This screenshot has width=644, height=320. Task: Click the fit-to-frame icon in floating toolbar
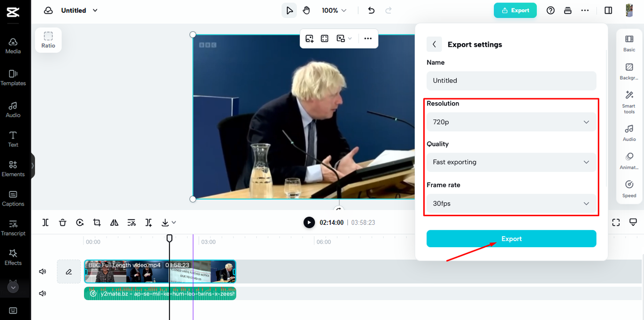(325, 39)
